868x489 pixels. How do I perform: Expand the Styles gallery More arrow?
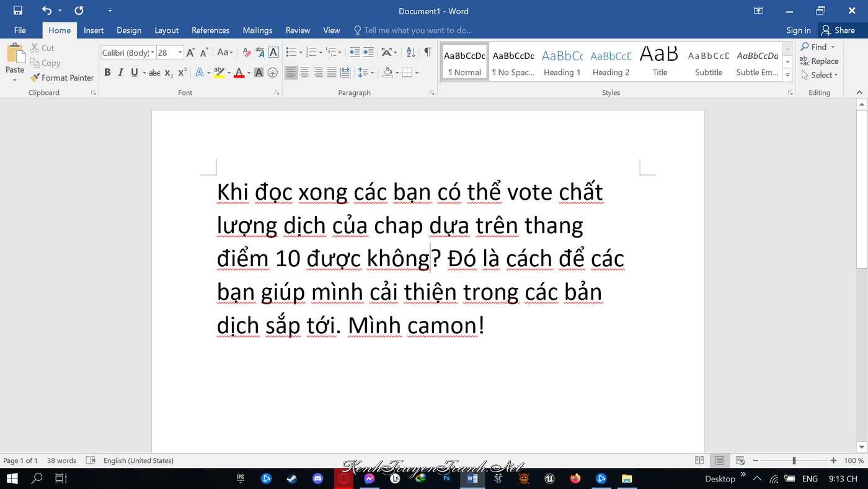coord(788,75)
